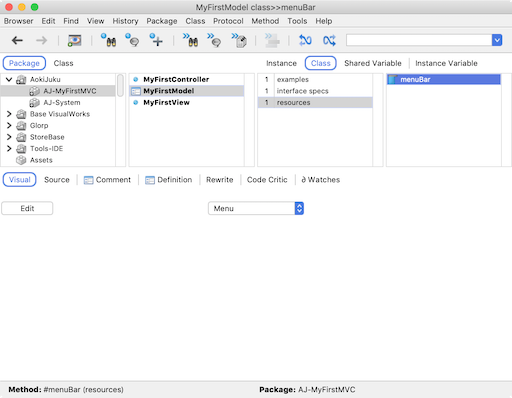Switch to Instance side toggle
This screenshot has height=398, width=512.
pyautogui.click(x=281, y=63)
